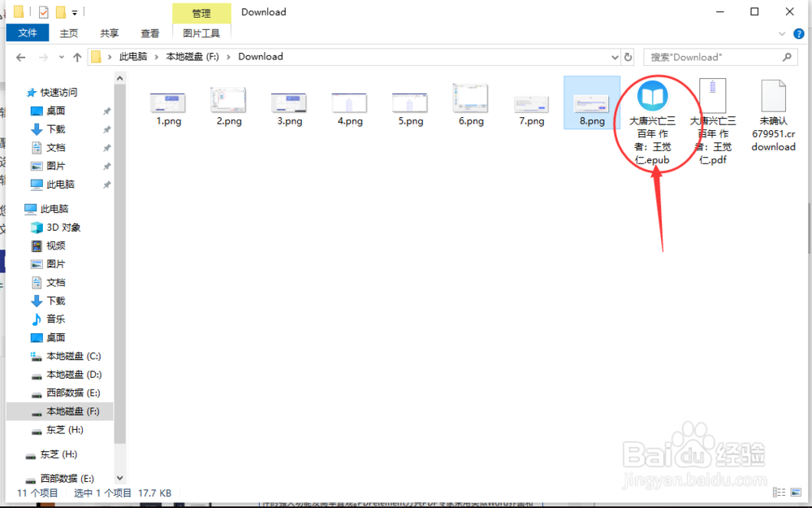The image size is (812, 508).
Task: Click the folder icon in address bar
Action: coord(96,57)
